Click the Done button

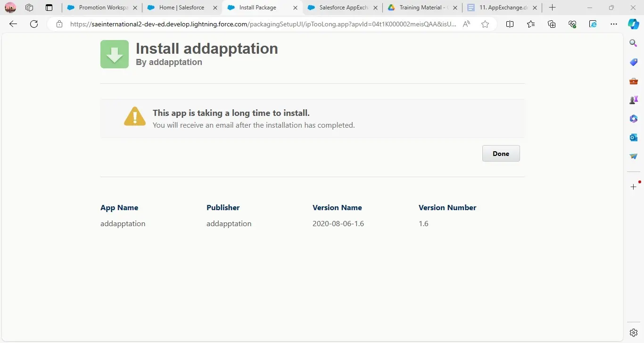coord(501,154)
